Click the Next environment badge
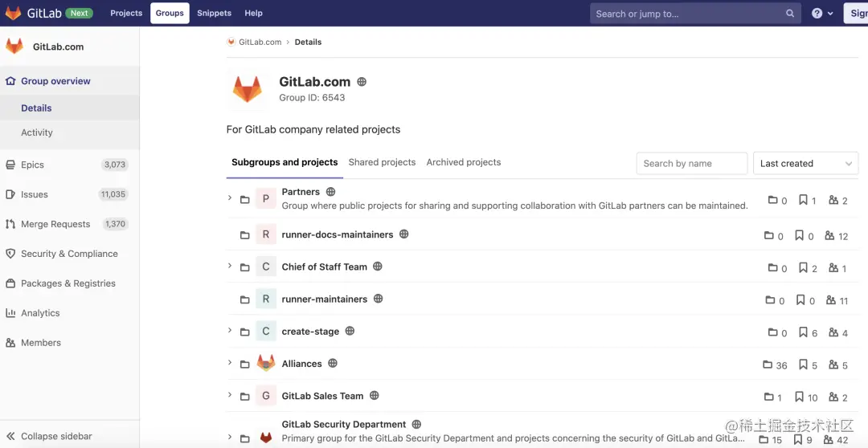This screenshot has width=868, height=448. pos(79,13)
